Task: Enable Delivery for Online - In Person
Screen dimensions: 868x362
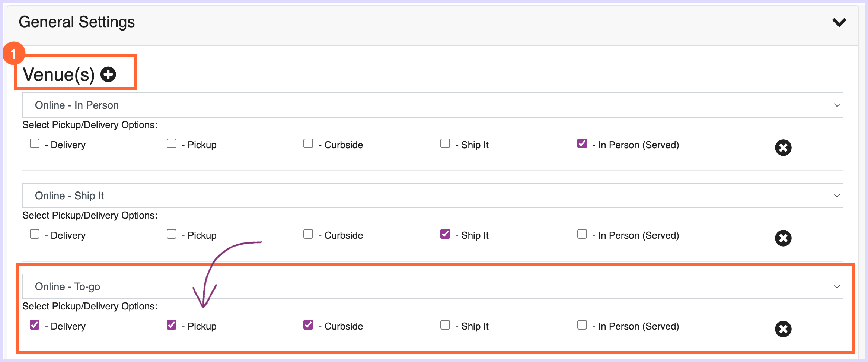Action: click(x=35, y=143)
